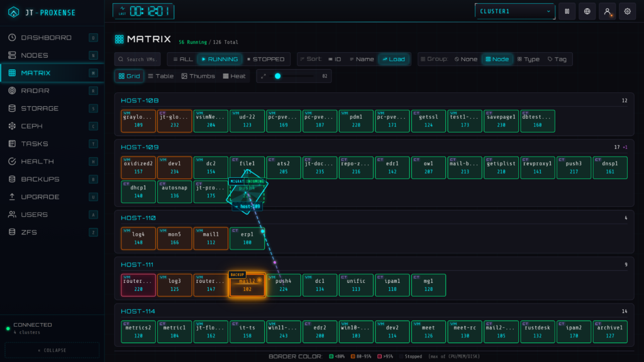Switch to the Thumbs view tab
644x362 pixels.
click(x=198, y=76)
